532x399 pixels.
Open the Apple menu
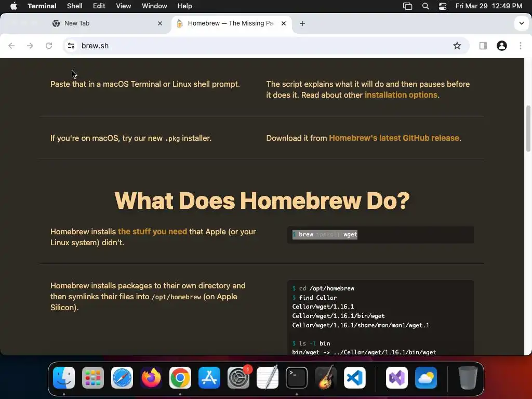click(14, 6)
